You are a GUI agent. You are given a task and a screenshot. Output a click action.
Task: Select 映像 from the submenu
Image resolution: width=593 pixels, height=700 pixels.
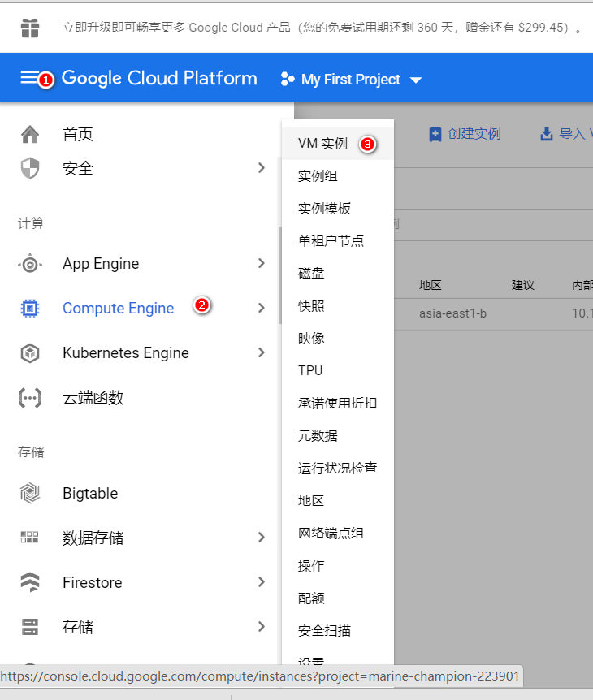point(338,339)
